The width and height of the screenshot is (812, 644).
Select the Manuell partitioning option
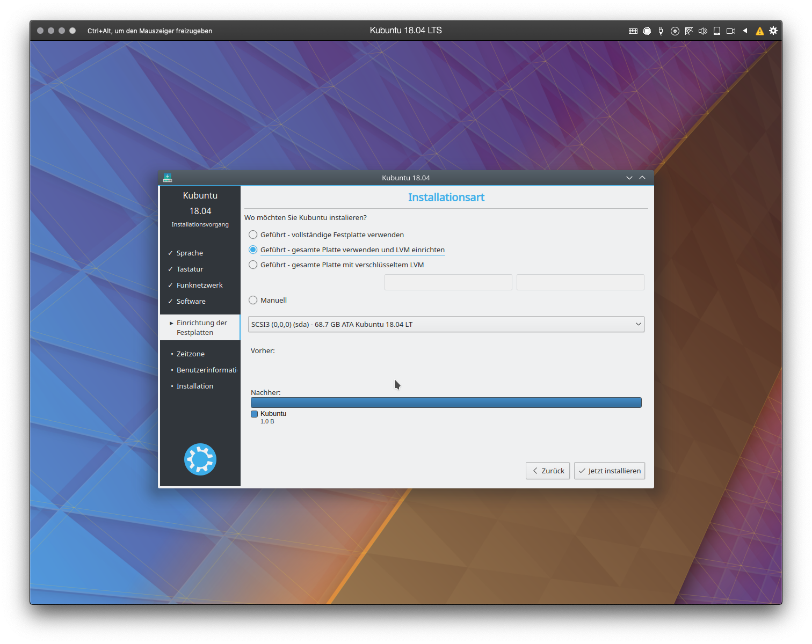click(x=268, y=300)
